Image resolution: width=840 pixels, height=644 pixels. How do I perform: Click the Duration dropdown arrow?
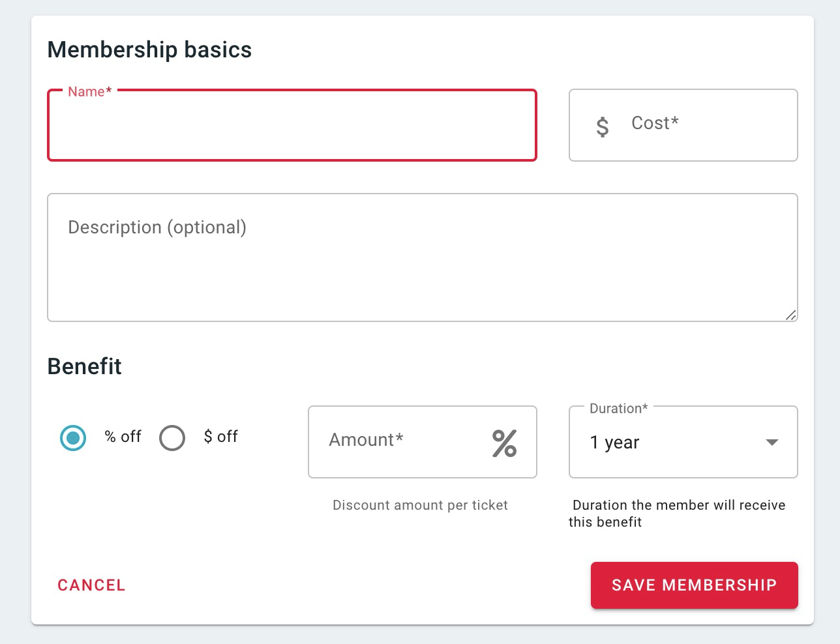point(772,443)
